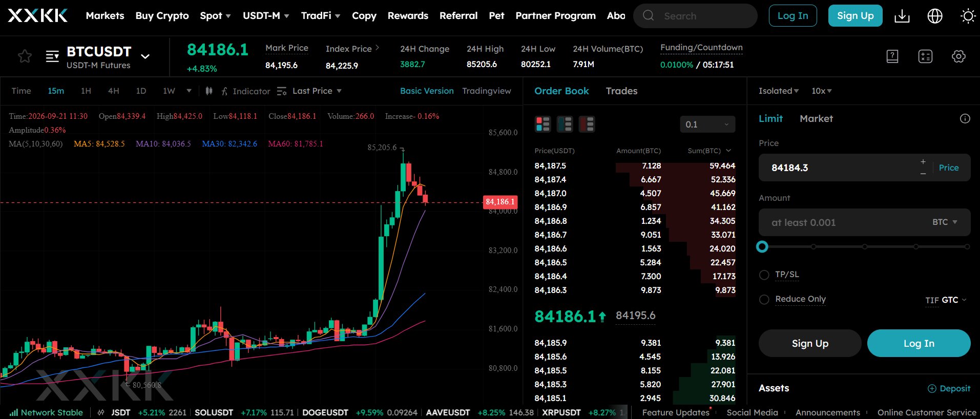
Task: Show sell orders only view
Action: click(587, 124)
